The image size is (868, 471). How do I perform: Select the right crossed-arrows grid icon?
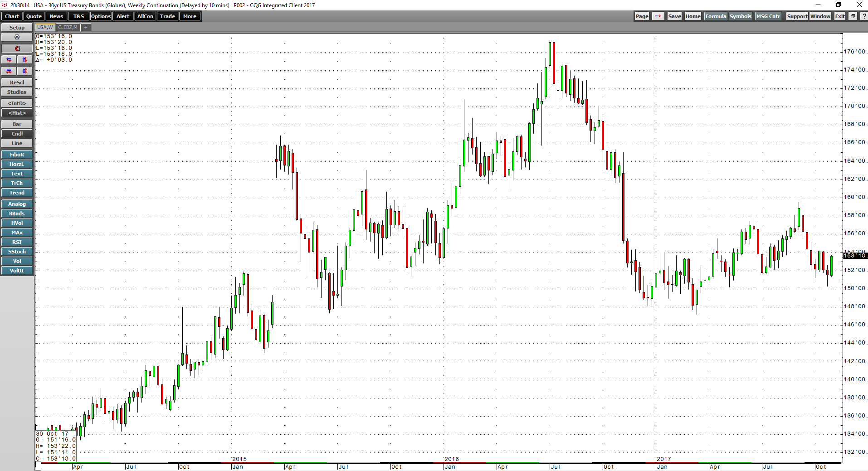pos(24,71)
